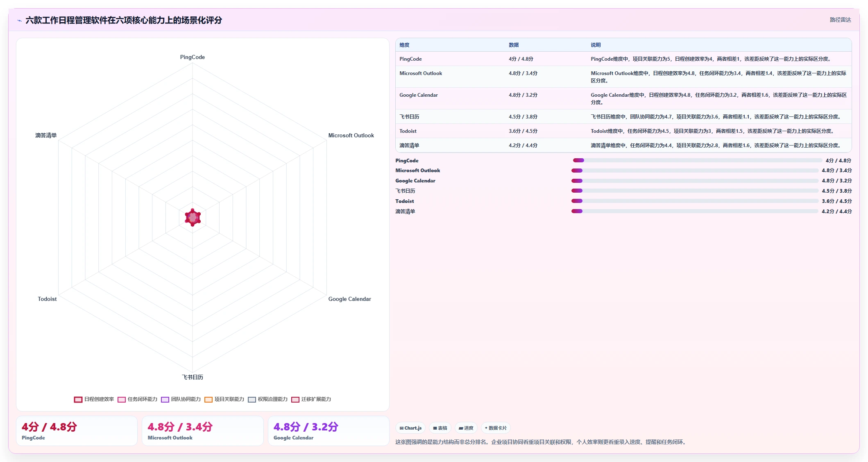The width and height of the screenshot is (868, 462).
Task: Click the 说明 column header
Action: 596,45
